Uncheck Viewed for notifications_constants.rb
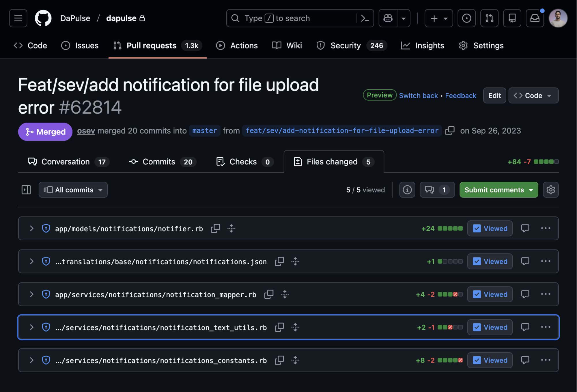 tap(490, 360)
